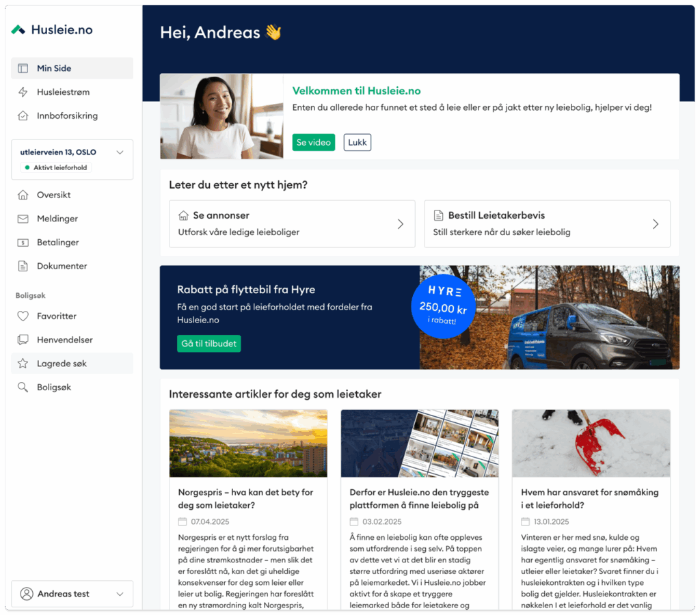Click the star Lagrede søk icon
Image resolution: width=700 pixels, height=615 pixels.
[x=23, y=364]
